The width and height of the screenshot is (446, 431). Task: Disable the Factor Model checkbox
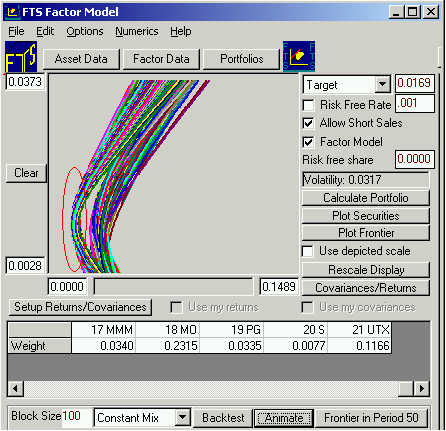pos(308,143)
